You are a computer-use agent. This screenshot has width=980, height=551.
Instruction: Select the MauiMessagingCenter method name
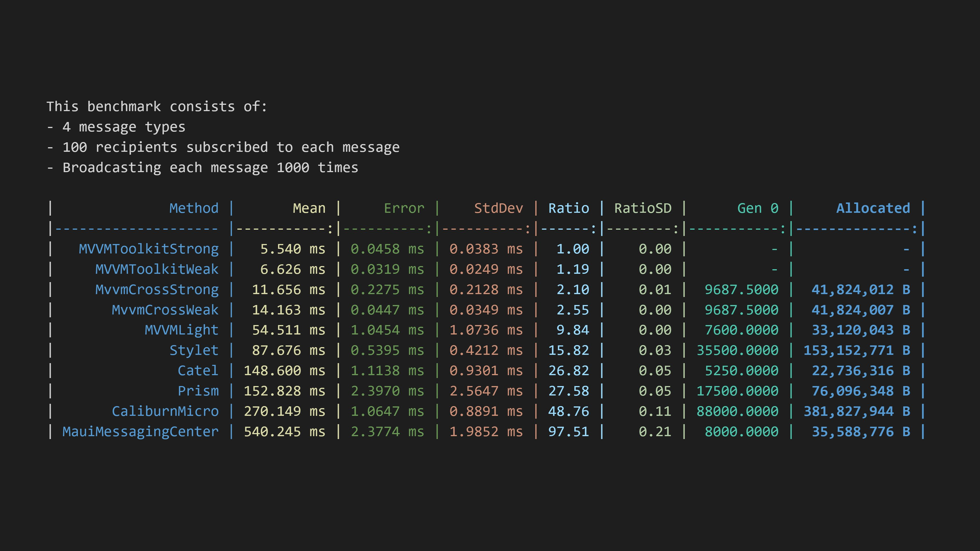(x=140, y=432)
